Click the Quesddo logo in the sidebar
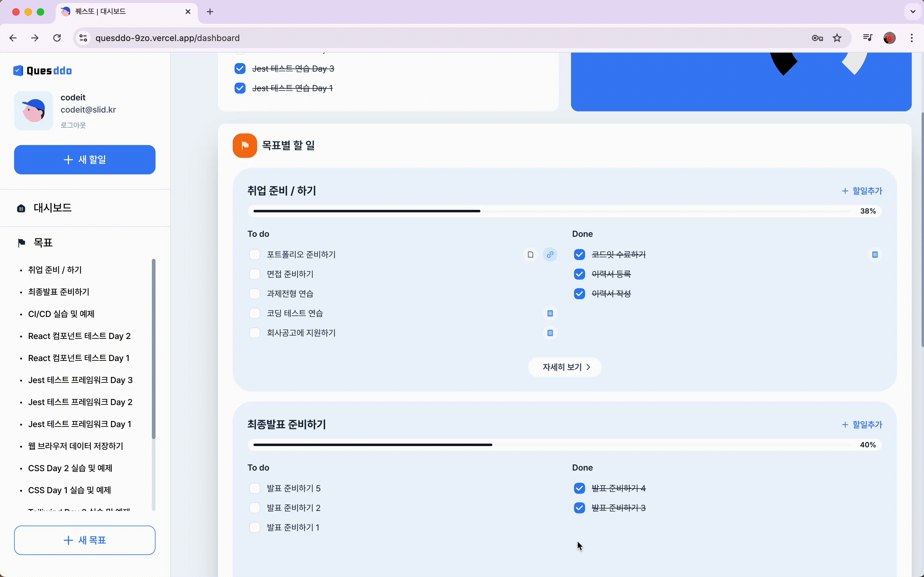924x577 pixels. click(x=42, y=71)
